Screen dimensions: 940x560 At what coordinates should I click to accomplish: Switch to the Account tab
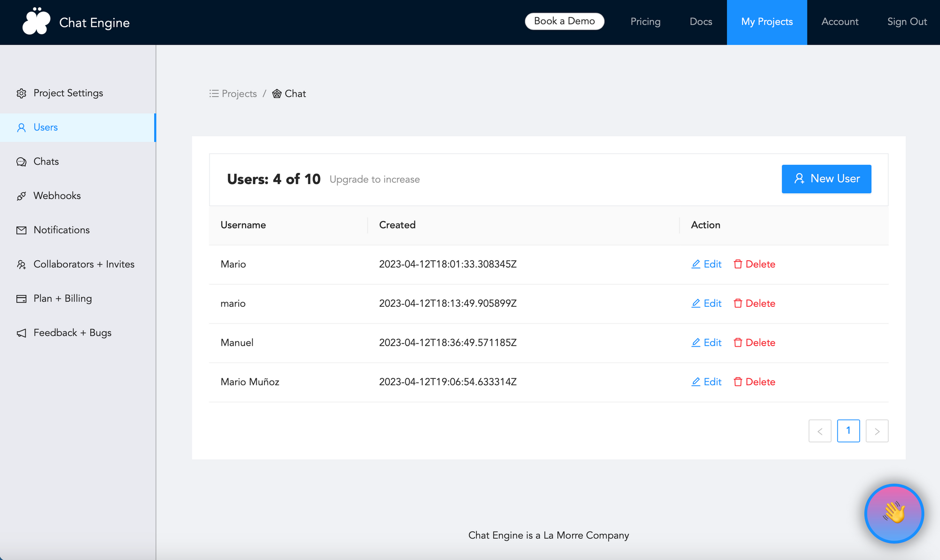(839, 22)
